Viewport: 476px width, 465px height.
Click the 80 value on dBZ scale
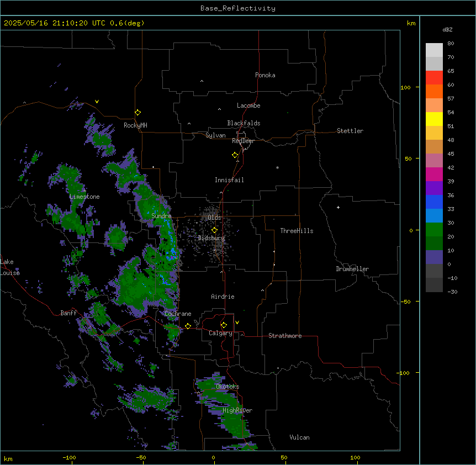[x=451, y=44]
